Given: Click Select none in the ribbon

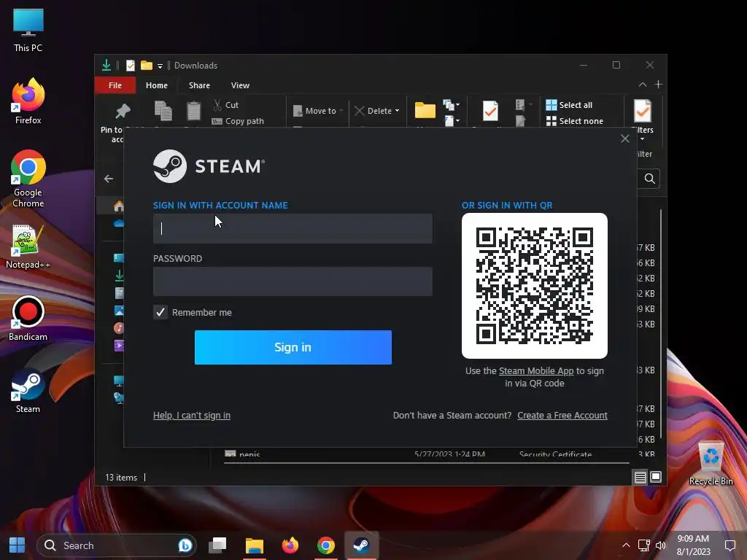Looking at the screenshot, I should click(x=575, y=121).
